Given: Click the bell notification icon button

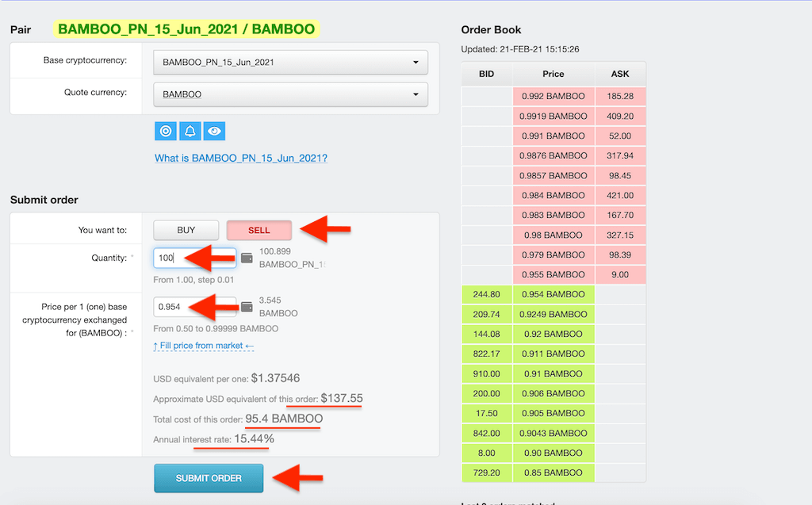Looking at the screenshot, I should (x=190, y=131).
